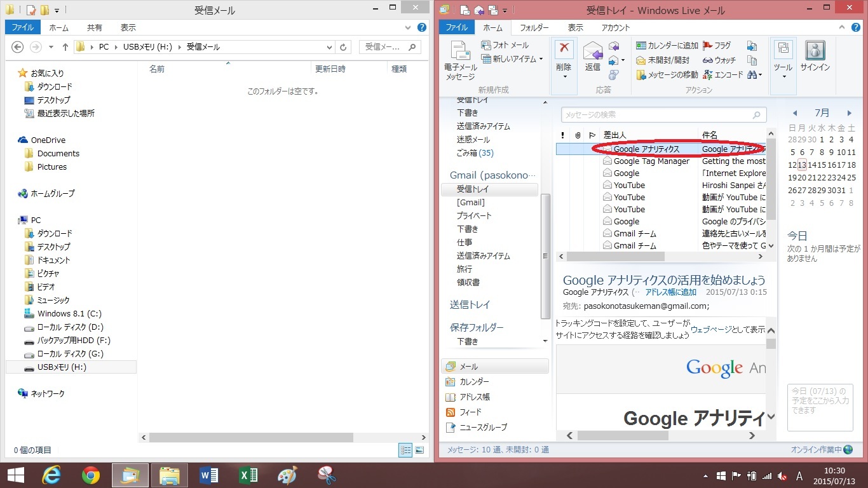Click the フォト メール button
This screenshot has height=488, width=868.
505,45
